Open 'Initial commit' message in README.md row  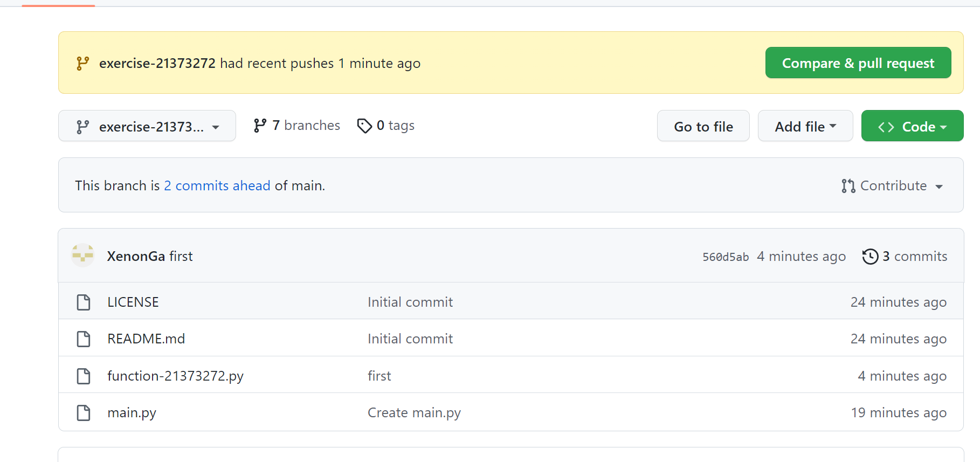410,339
